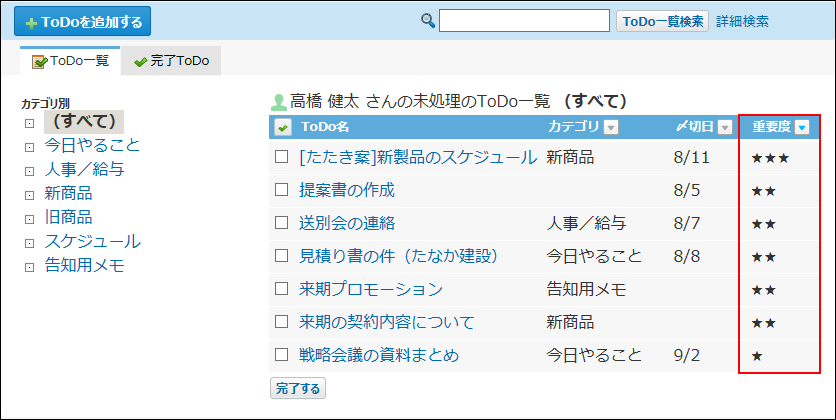The width and height of the screenshot is (836, 420).
Task: Check the box for 送別会の連絡
Action: click(282, 223)
